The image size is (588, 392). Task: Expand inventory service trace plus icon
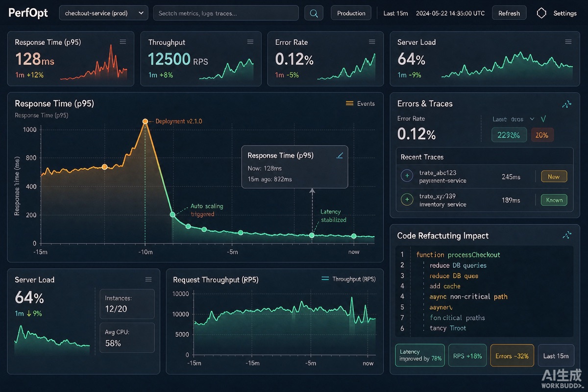407,199
